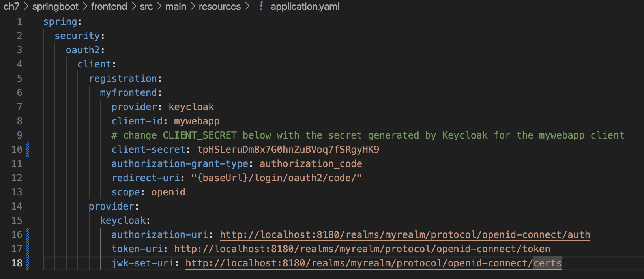Click the CLIENT_SECRET comment on line 9
The image size is (644, 279).
(368, 135)
